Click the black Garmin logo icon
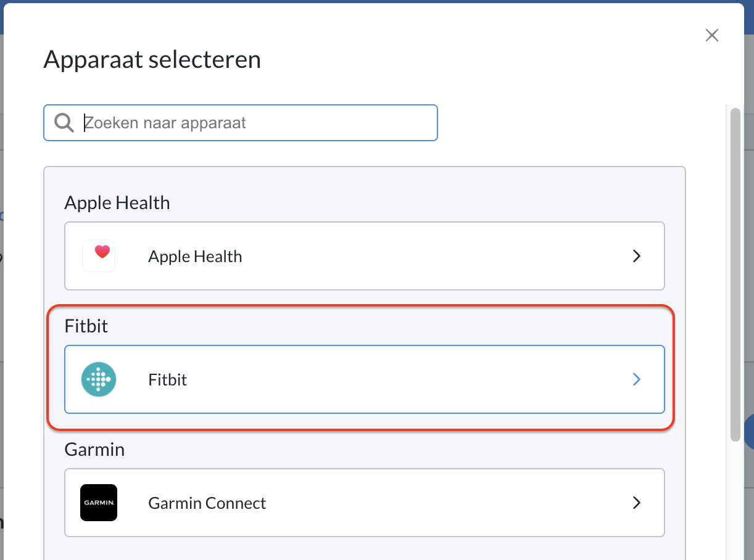Viewport: 754px width, 560px height. (99, 503)
